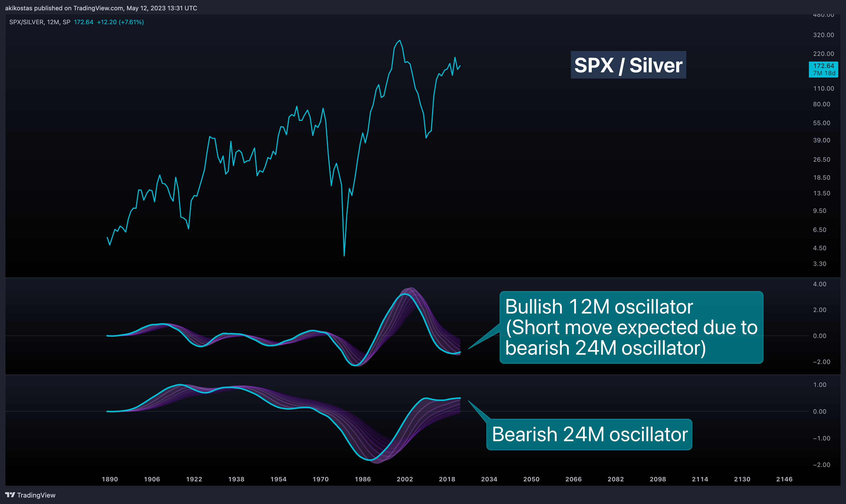This screenshot has height=504, width=846.
Task: Click the 1986 year on time axis
Action: pos(363,479)
